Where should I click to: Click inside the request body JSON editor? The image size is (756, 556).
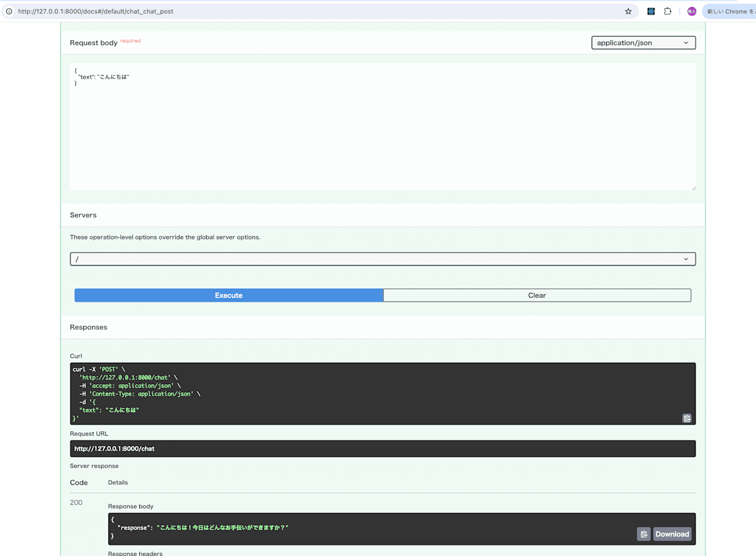point(382,126)
